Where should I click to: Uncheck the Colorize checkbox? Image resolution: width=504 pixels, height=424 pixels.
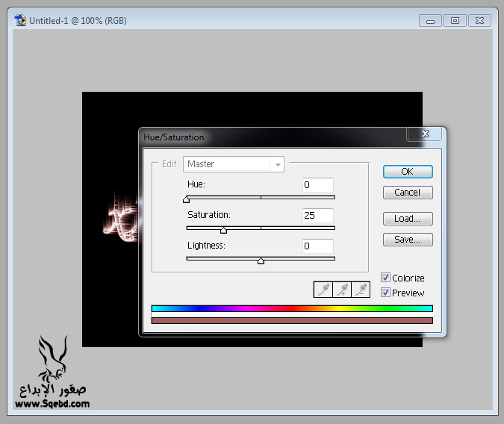386,278
